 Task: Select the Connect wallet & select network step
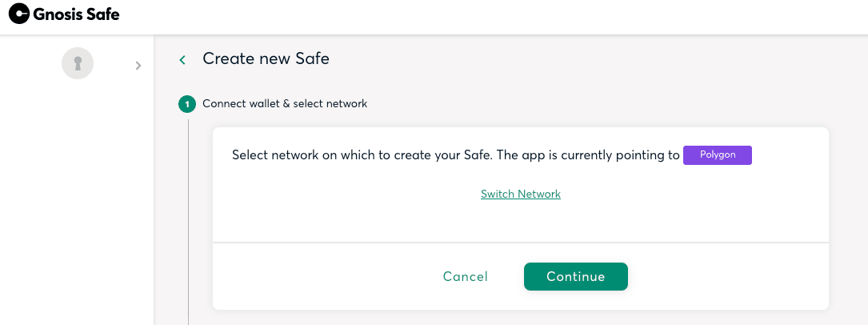tap(285, 103)
